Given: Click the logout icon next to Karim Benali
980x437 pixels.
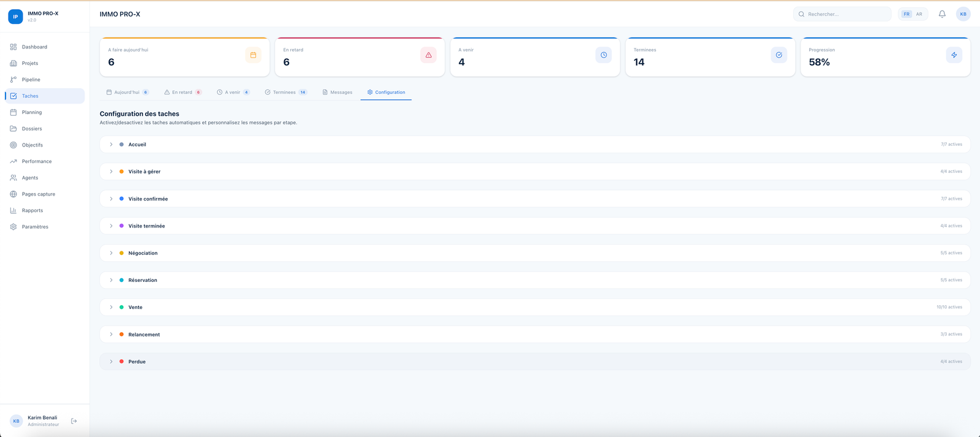Looking at the screenshot, I should (x=74, y=421).
